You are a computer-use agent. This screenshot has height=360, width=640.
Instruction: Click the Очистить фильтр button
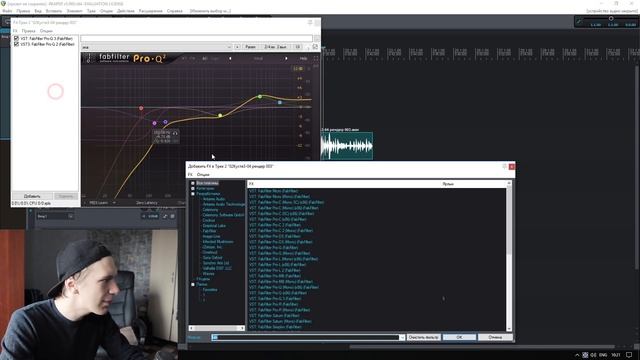[424, 338]
